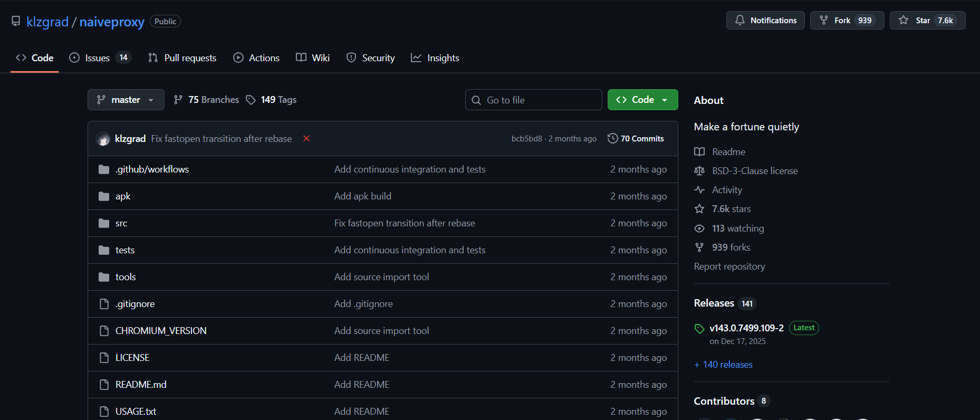Go to the Pull requests tab
980x420 pixels.
(x=182, y=58)
